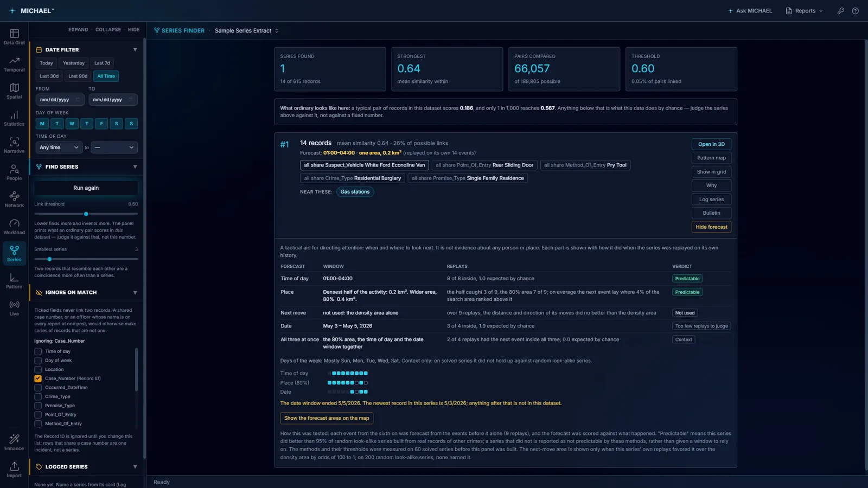Adjust the Smallest series slider handle
The image size is (868, 488).
click(49, 259)
